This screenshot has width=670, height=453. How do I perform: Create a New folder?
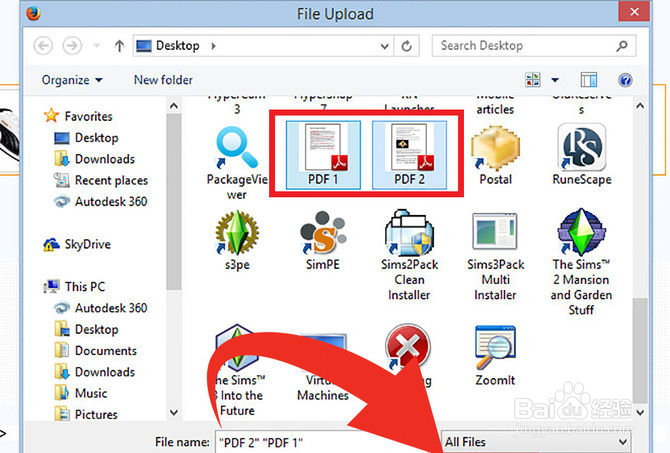pyautogui.click(x=163, y=80)
